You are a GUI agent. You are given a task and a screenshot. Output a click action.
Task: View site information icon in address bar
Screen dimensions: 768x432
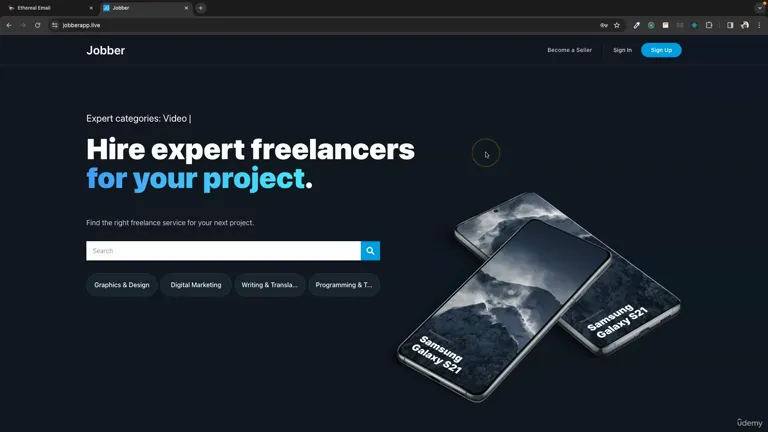pyautogui.click(x=54, y=25)
